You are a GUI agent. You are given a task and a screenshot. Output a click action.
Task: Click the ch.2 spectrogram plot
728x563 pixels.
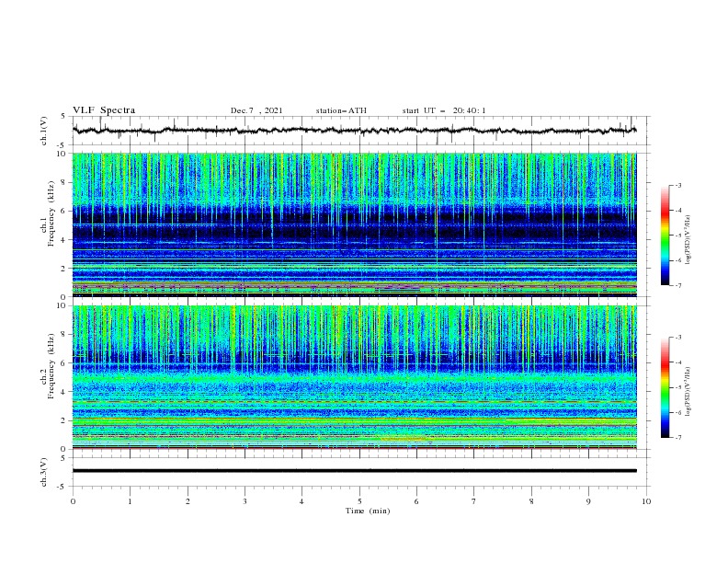354,377
